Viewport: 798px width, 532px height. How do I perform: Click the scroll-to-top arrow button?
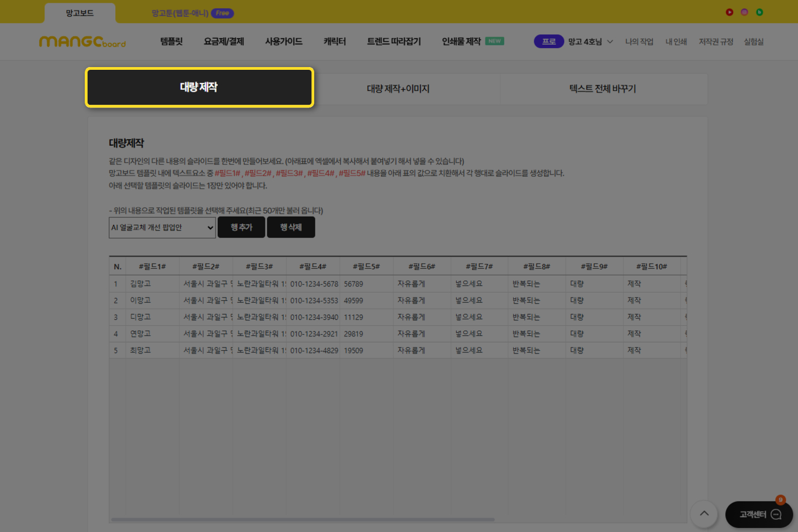704,514
